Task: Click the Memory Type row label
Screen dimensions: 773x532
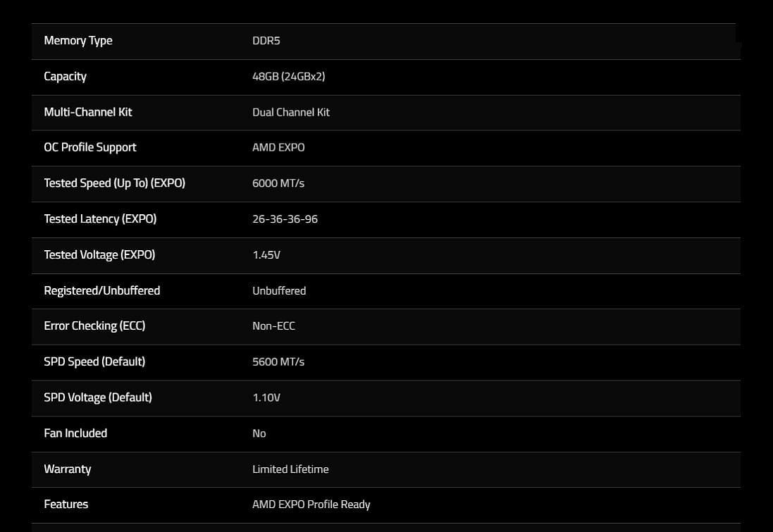Action: (x=78, y=41)
